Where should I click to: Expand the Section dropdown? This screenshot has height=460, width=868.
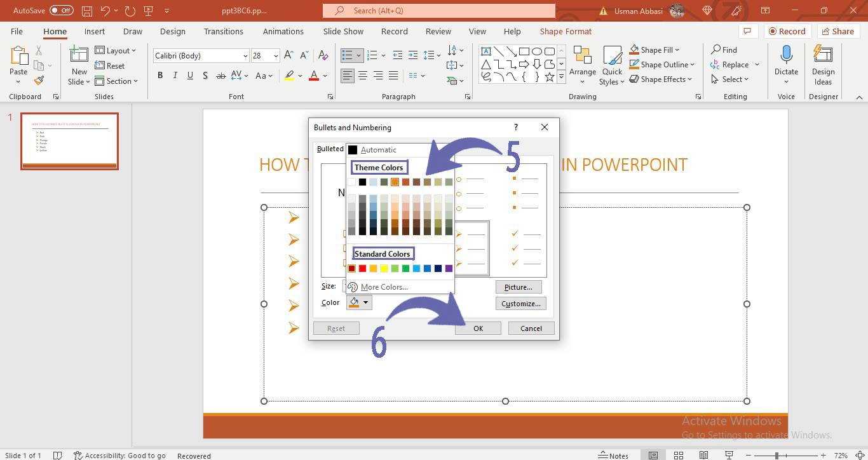pos(116,81)
